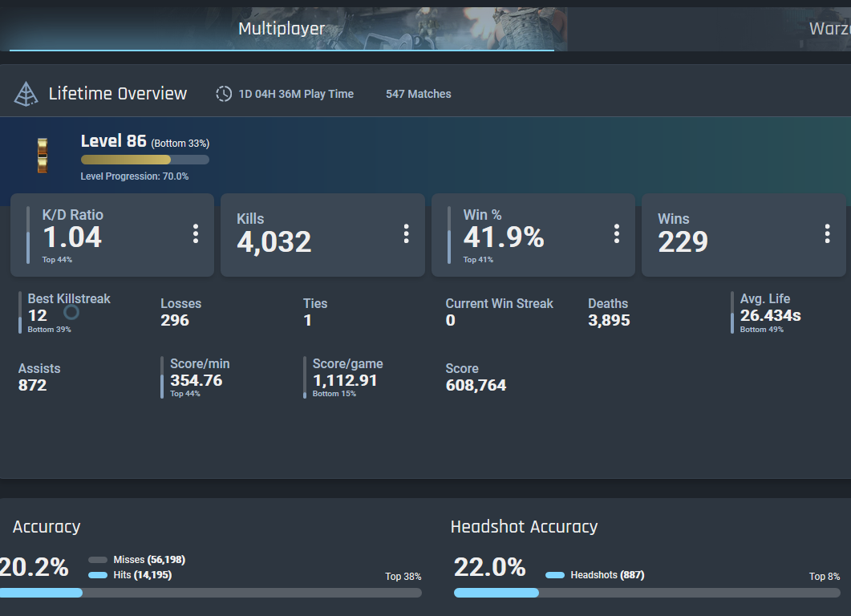This screenshot has height=616, width=851.
Task: Open the Kills card three-dot menu
Action: click(x=406, y=234)
